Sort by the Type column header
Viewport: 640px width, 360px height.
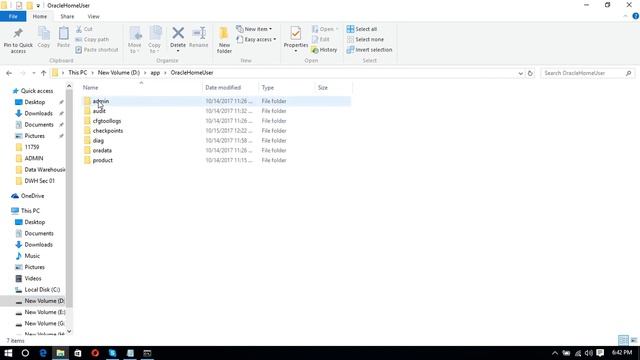[268, 88]
